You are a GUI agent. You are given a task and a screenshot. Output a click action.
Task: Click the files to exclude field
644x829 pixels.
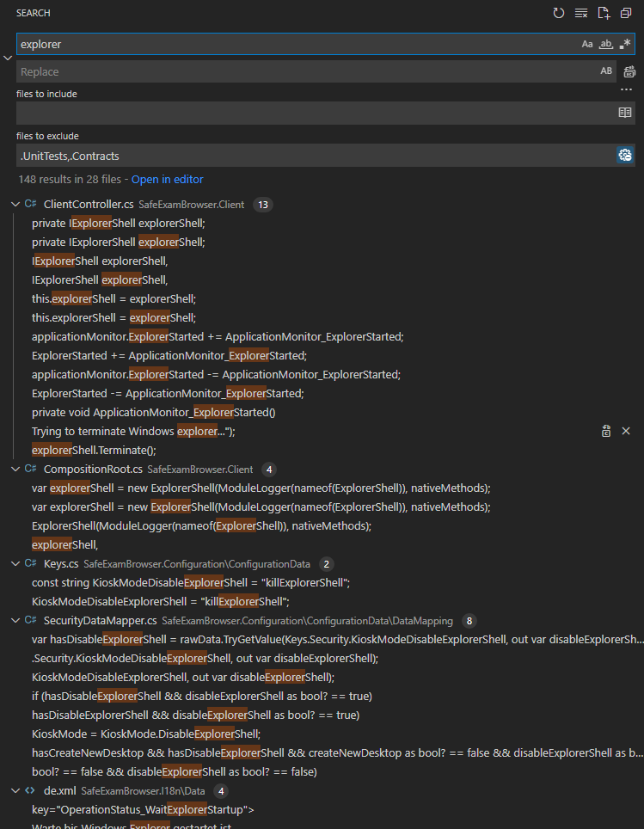[316, 156]
